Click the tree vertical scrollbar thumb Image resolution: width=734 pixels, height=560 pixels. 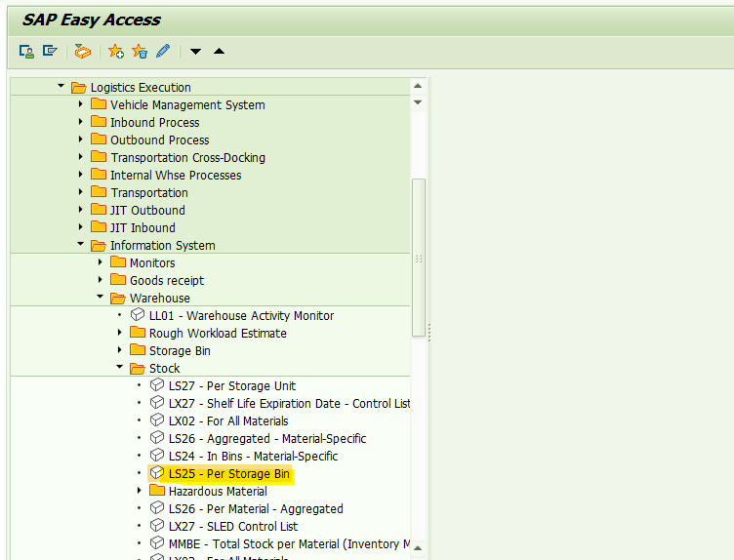(419, 258)
